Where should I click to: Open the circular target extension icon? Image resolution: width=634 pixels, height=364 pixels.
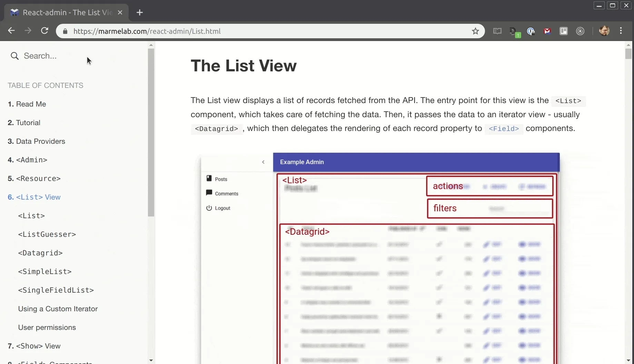point(581,31)
